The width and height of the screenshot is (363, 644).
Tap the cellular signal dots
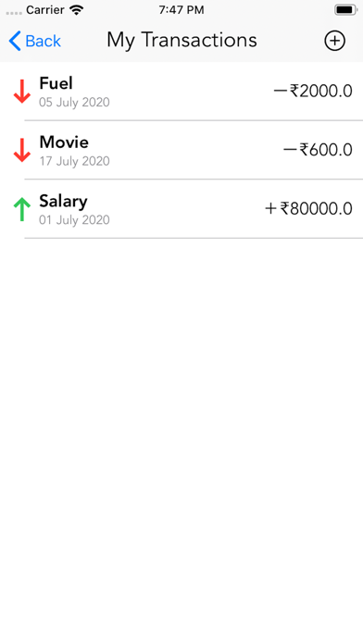point(14,13)
